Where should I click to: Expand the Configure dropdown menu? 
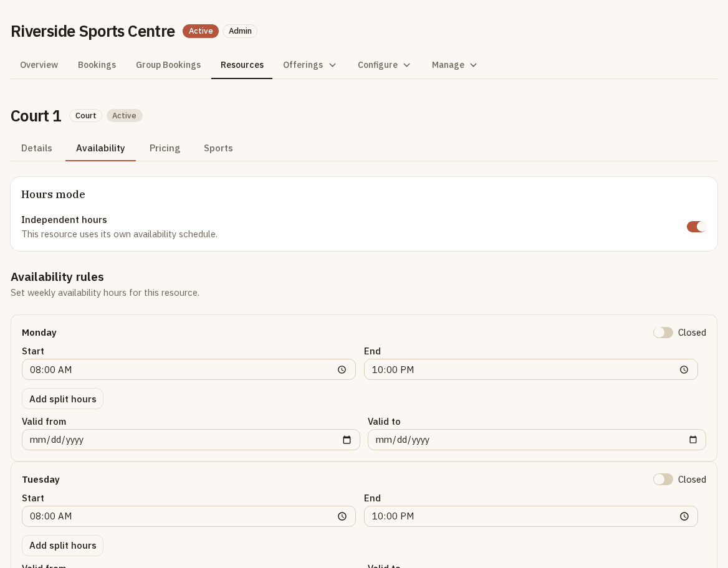pyautogui.click(x=384, y=65)
